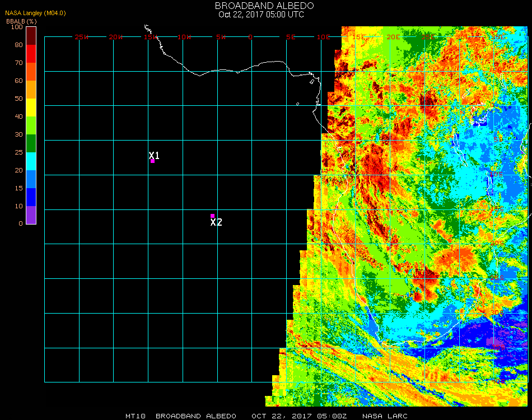Select the cyan 20-25 colorbar swatch
The height and width of the screenshot is (420, 532).
pyautogui.click(x=31, y=161)
